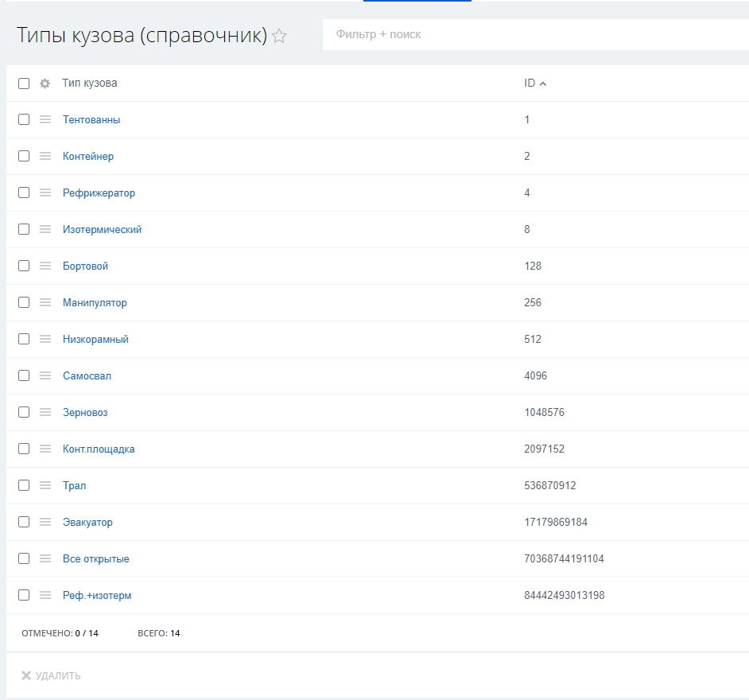Open row menu for Манипулятор
The width and height of the screenshot is (749, 700).
coord(45,302)
